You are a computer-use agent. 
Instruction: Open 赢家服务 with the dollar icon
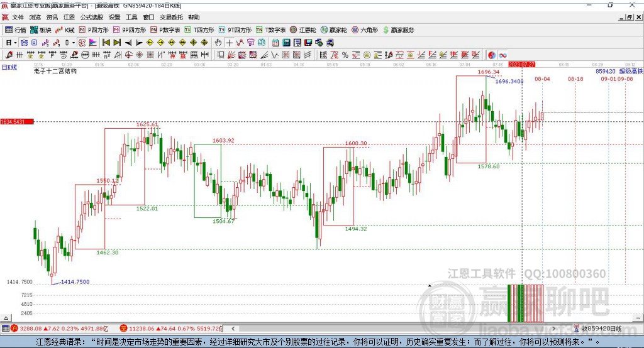[x=398, y=30]
